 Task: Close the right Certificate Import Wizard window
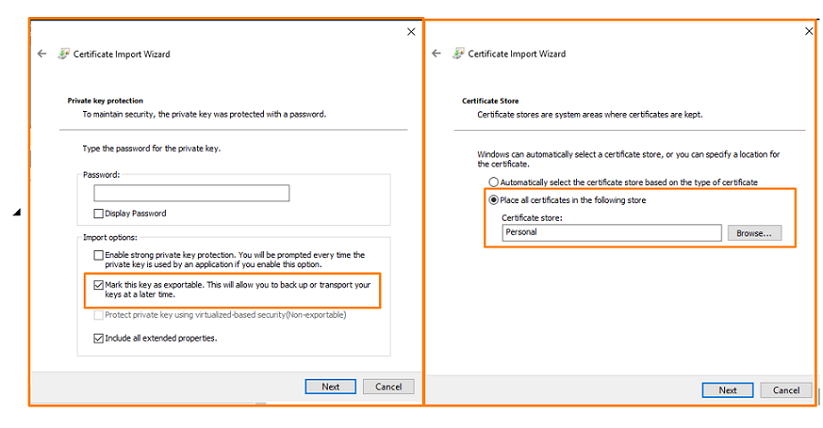(809, 32)
